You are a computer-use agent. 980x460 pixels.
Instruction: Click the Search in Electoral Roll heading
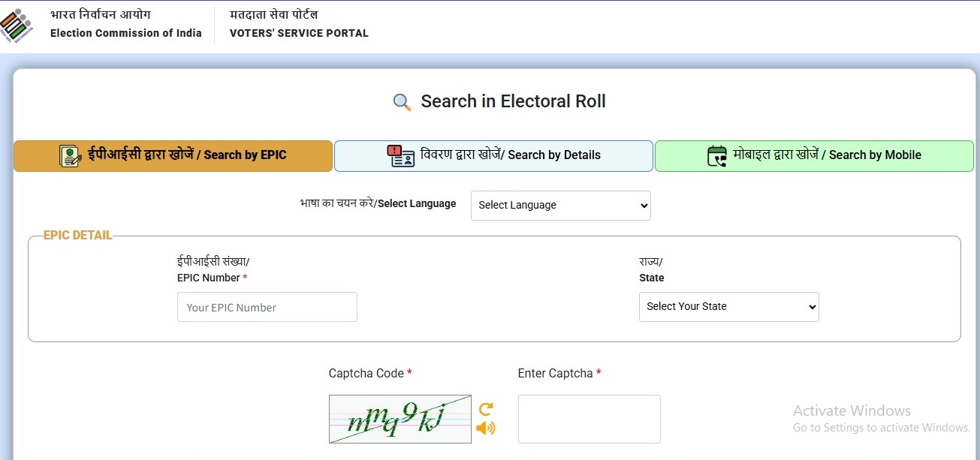coord(513,102)
